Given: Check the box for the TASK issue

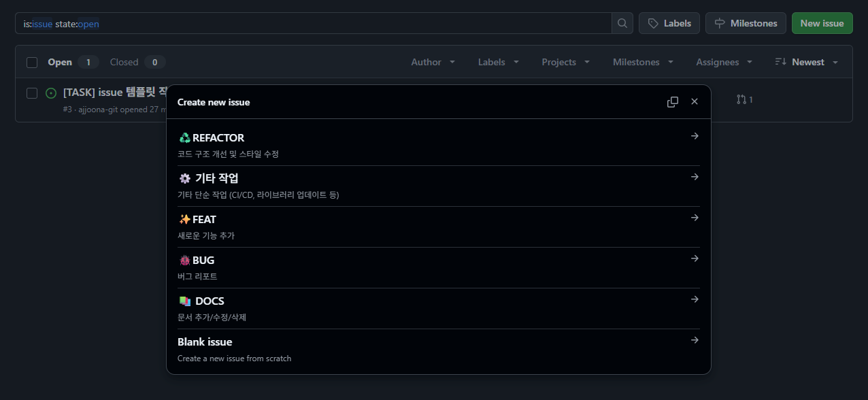Looking at the screenshot, I should coord(32,93).
